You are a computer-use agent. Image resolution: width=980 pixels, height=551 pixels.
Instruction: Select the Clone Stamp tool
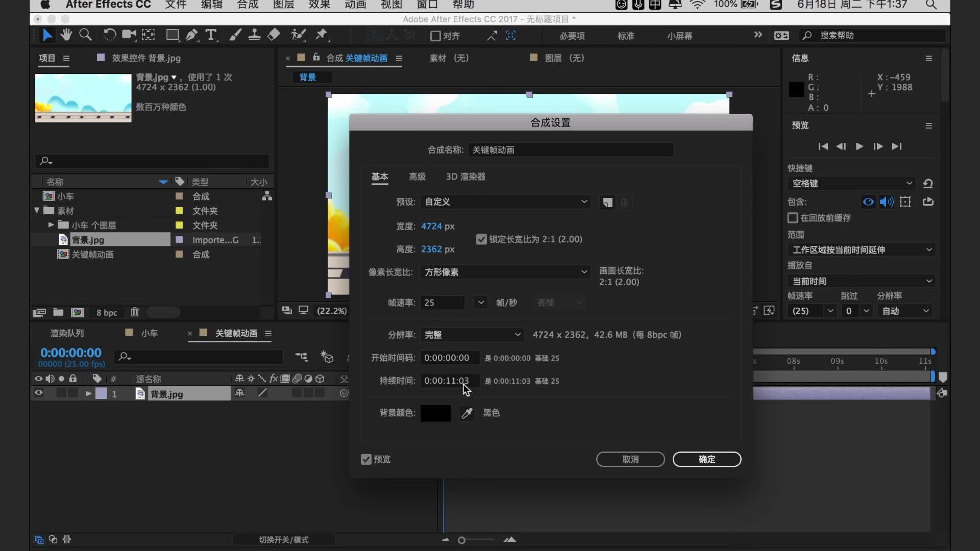tap(254, 35)
